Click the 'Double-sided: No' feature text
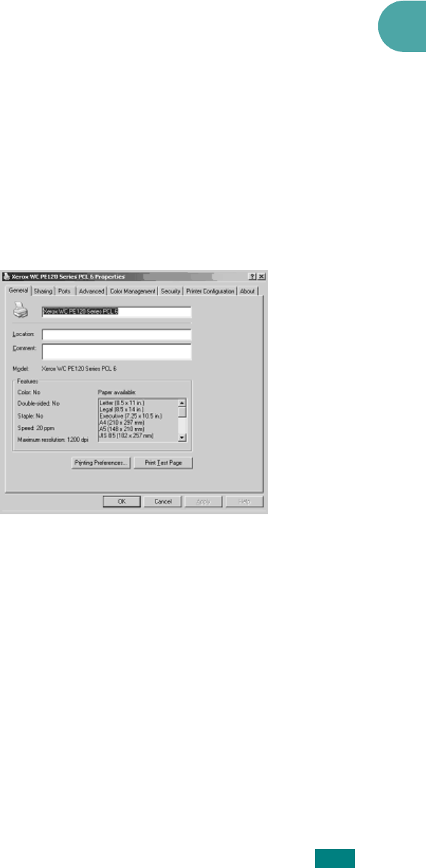 (38, 404)
